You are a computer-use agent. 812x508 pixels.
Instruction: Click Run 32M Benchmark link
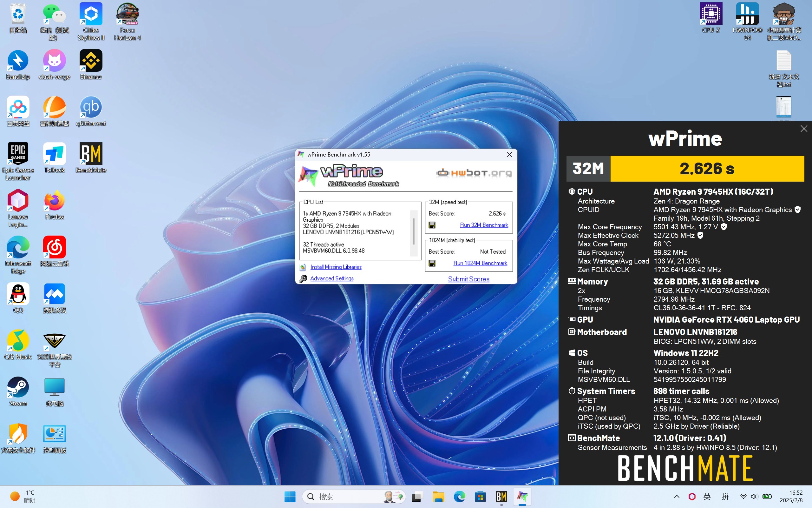click(x=484, y=225)
